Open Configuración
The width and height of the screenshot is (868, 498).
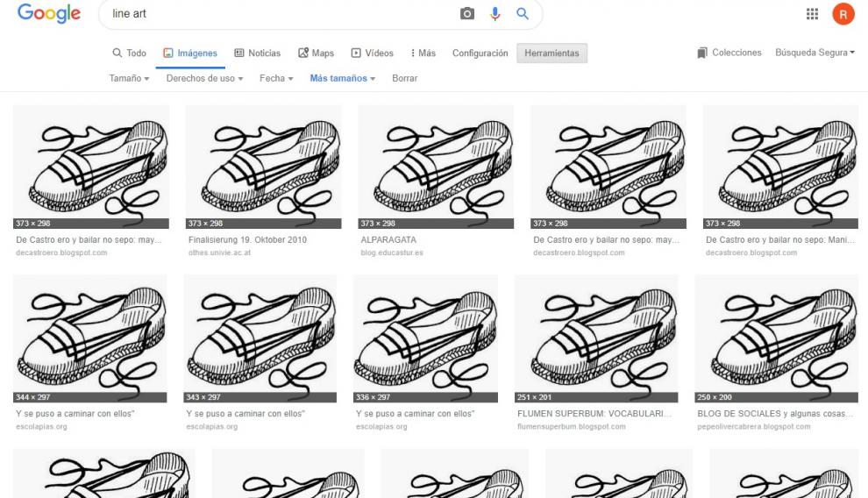point(480,53)
